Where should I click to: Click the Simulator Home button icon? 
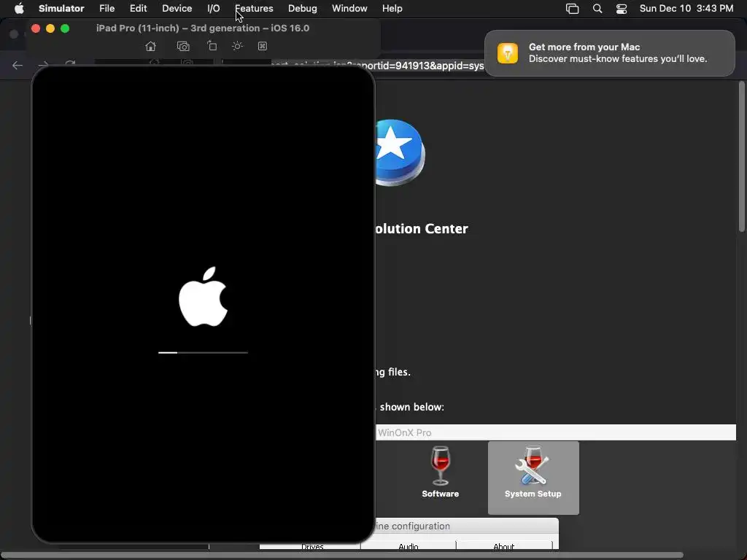(150, 46)
